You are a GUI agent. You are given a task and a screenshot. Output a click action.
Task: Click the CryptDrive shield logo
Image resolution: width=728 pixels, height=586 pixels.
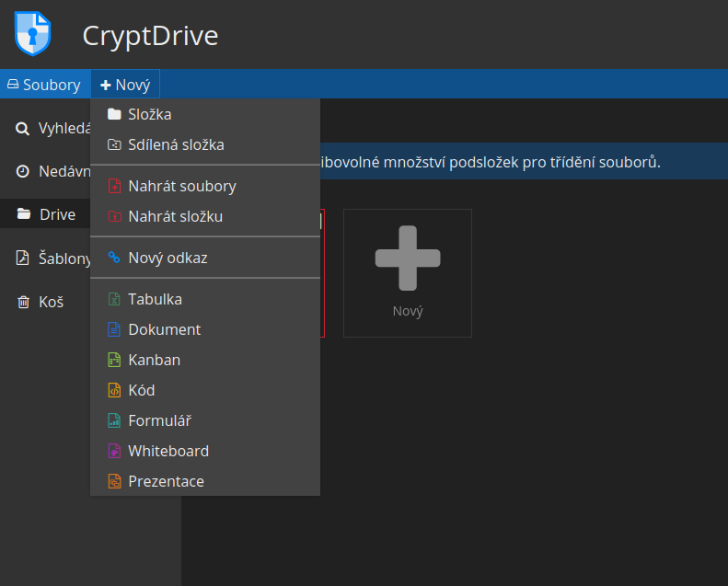click(x=32, y=34)
